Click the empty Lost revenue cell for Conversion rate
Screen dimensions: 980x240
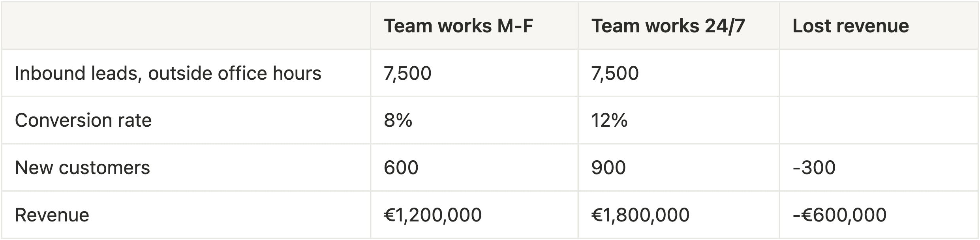879,120
